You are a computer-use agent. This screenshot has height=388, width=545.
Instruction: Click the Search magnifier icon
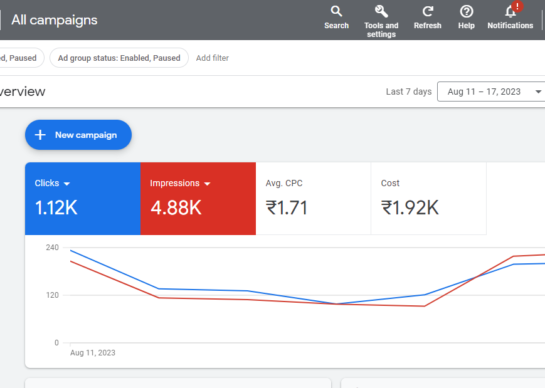[x=336, y=11]
